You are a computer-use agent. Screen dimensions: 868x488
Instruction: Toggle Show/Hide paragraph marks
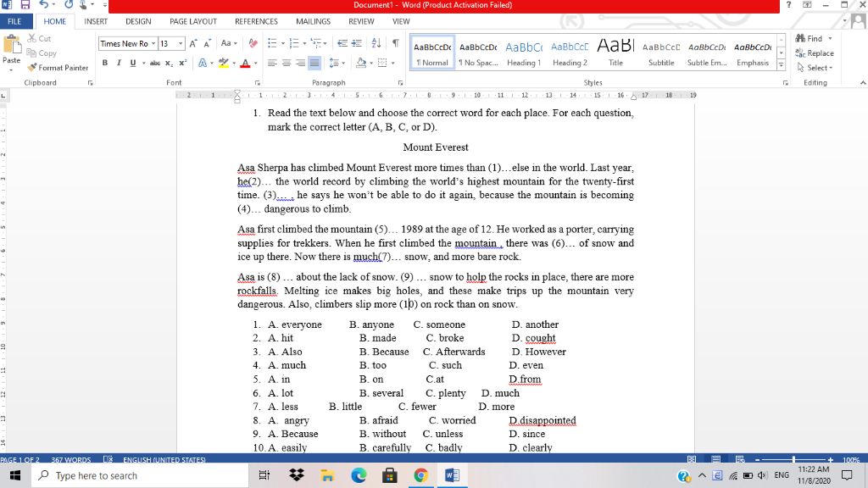[396, 43]
